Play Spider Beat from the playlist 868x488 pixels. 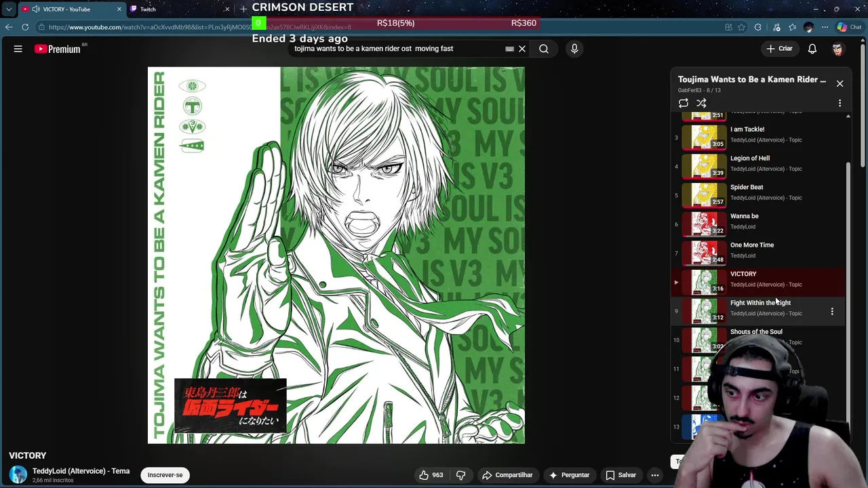[x=759, y=195]
